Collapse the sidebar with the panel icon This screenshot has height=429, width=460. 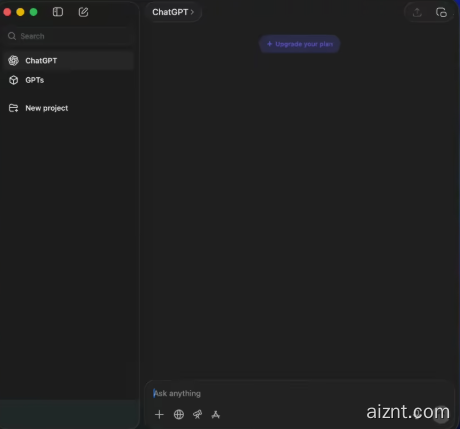coord(58,12)
